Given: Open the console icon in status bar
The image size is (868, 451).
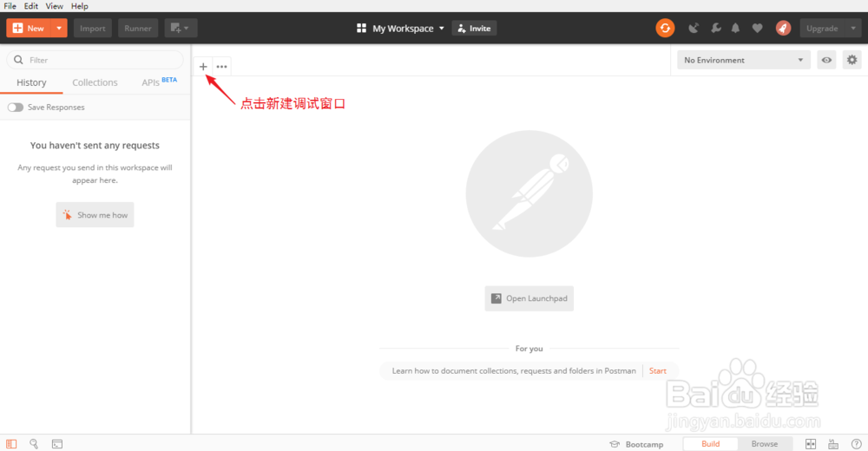Looking at the screenshot, I should pos(57,444).
